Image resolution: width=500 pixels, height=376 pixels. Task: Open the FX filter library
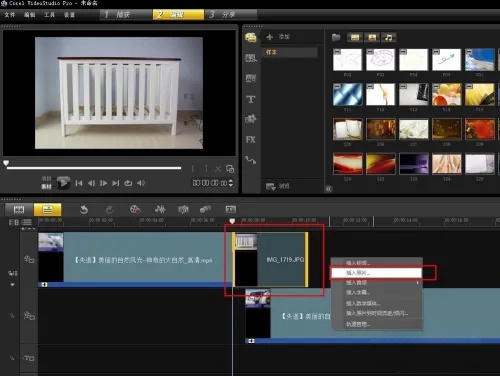(251, 140)
